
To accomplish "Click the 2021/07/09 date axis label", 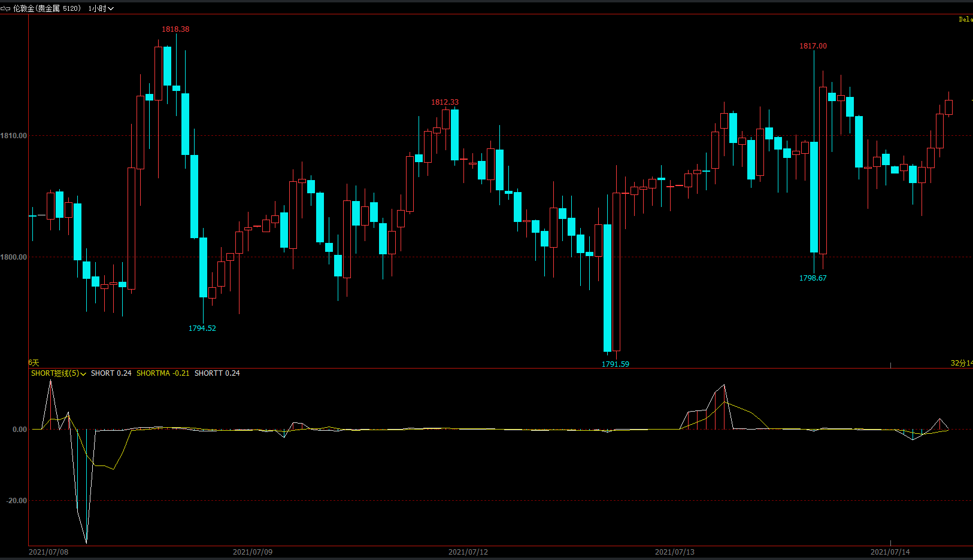I will [253, 552].
